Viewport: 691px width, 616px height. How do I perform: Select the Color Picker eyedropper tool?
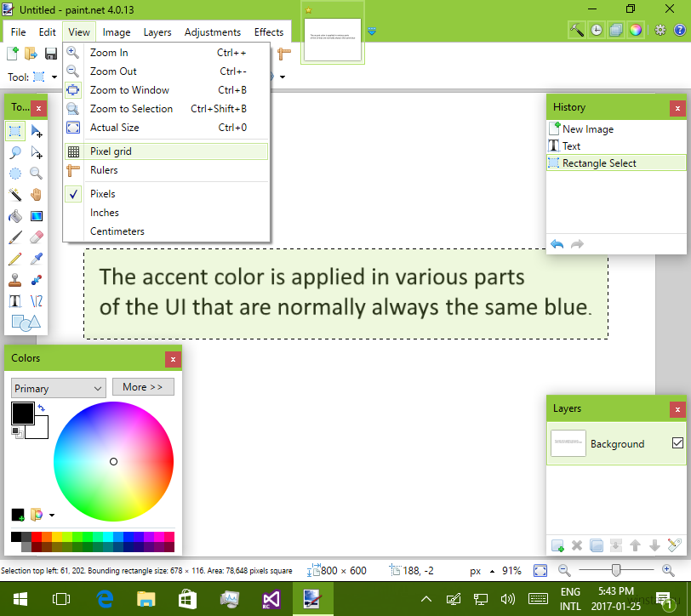[36, 259]
